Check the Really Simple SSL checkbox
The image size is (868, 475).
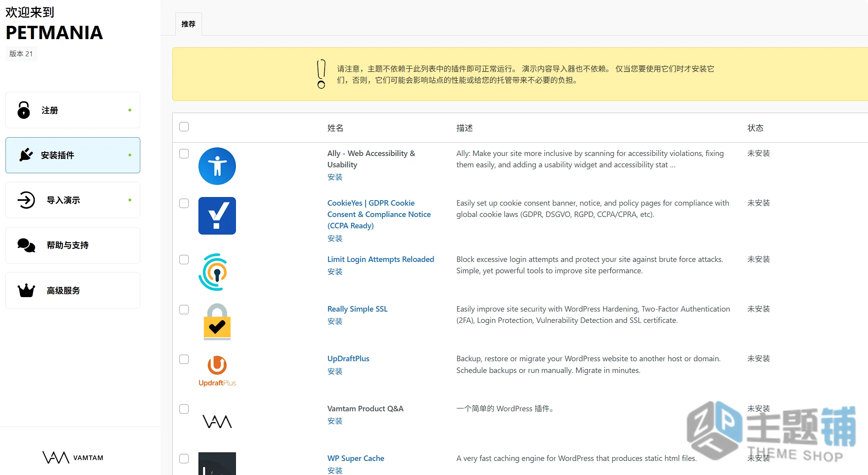point(184,310)
